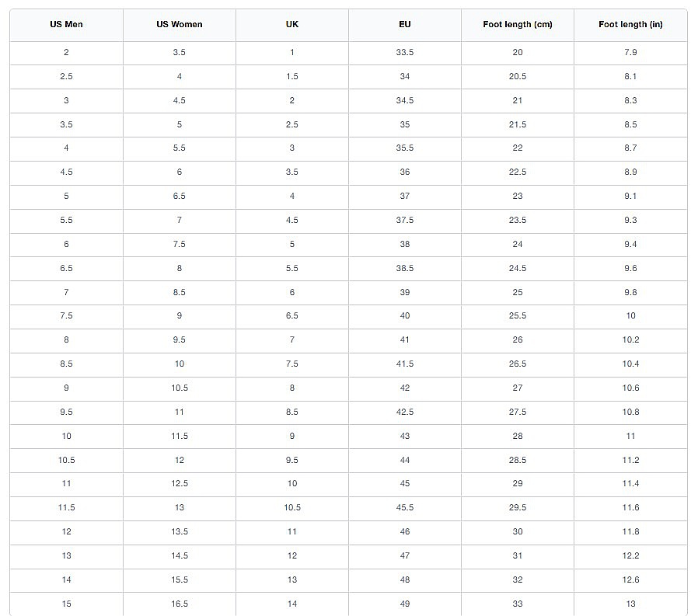This screenshot has width=691, height=616.
Task: Click the 12.6 inch foot length cell
Action: tap(630, 579)
